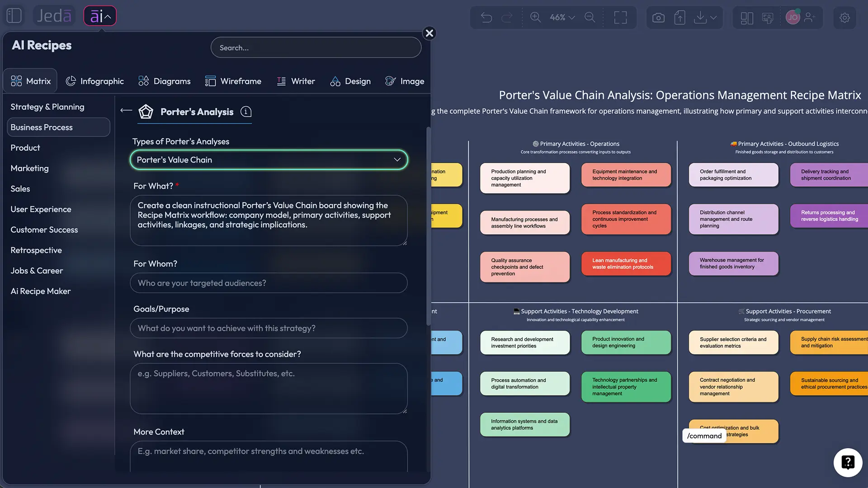Select Information systems and data analytics card

click(524, 424)
